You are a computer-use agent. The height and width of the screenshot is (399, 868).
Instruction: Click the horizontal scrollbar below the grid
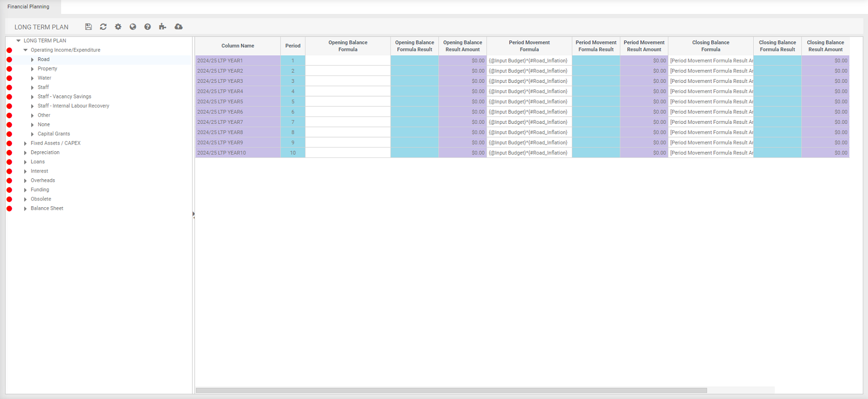coord(451,390)
